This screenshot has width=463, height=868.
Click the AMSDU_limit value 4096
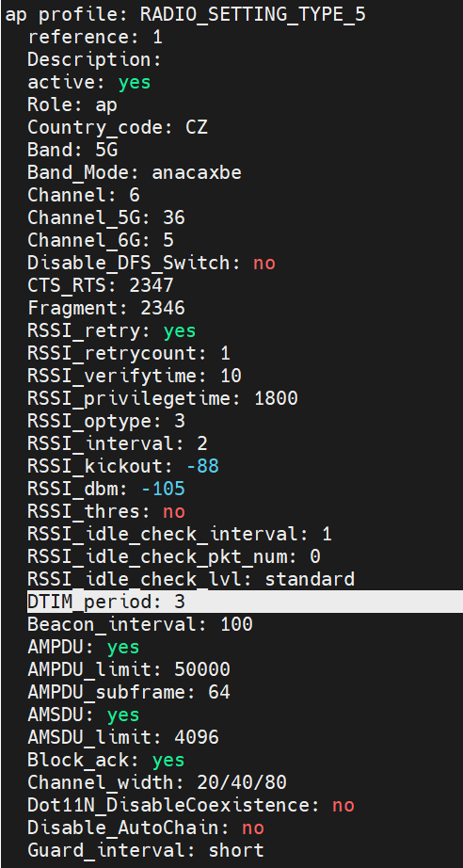click(197, 737)
